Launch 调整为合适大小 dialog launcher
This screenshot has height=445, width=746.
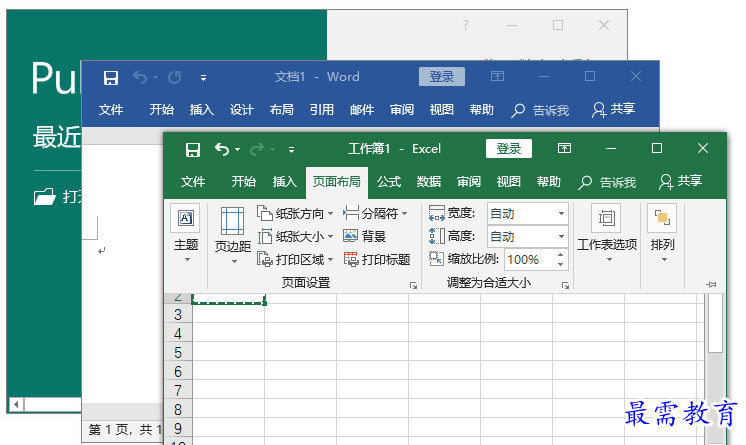coord(565,286)
